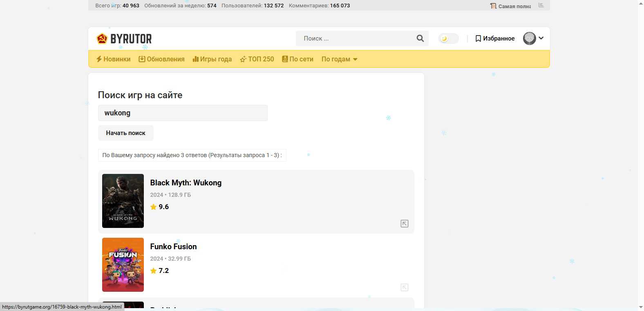The height and width of the screenshot is (311, 644).
Task: Open the Funko Fusion title link
Action: click(x=173, y=247)
